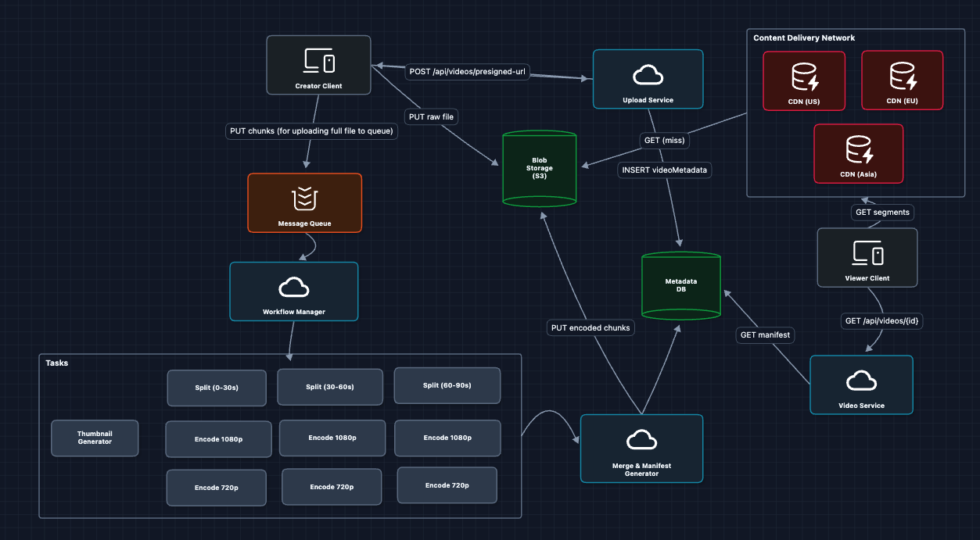This screenshot has width=980, height=540.
Task: Select the GET manifest edge label
Action: [765, 335]
